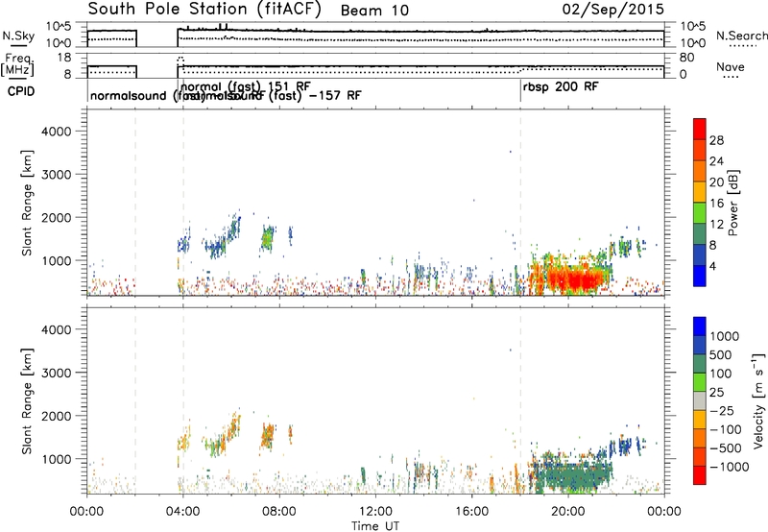The height and width of the screenshot is (532, 768).
Task: Click the '08:00' time axis tick label
Action: [x=279, y=512]
